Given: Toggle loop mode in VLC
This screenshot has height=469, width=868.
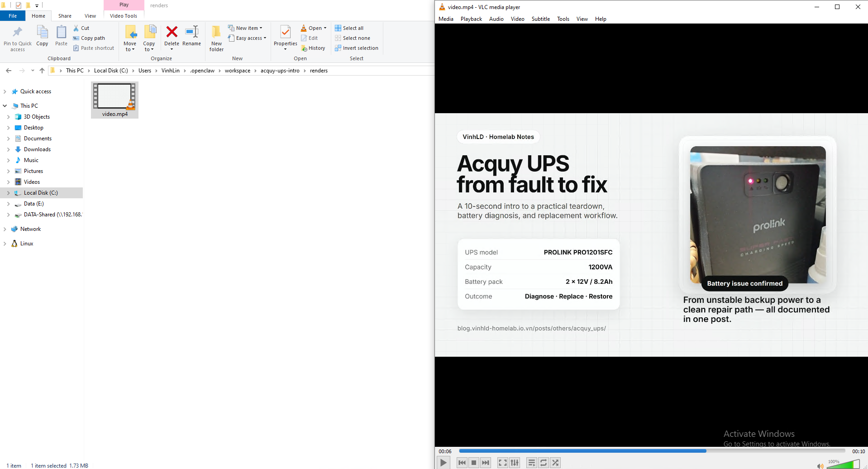Looking at the screenshot, I should point(544,463).
